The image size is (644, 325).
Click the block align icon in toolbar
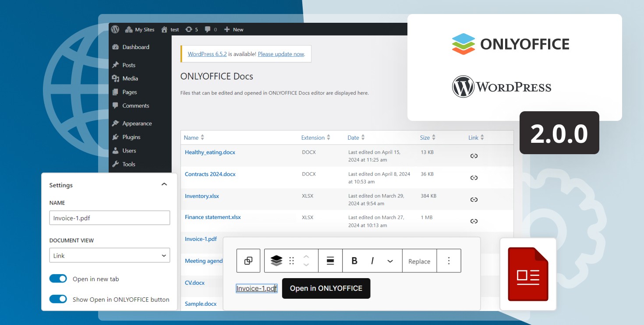tap(330, 261)
